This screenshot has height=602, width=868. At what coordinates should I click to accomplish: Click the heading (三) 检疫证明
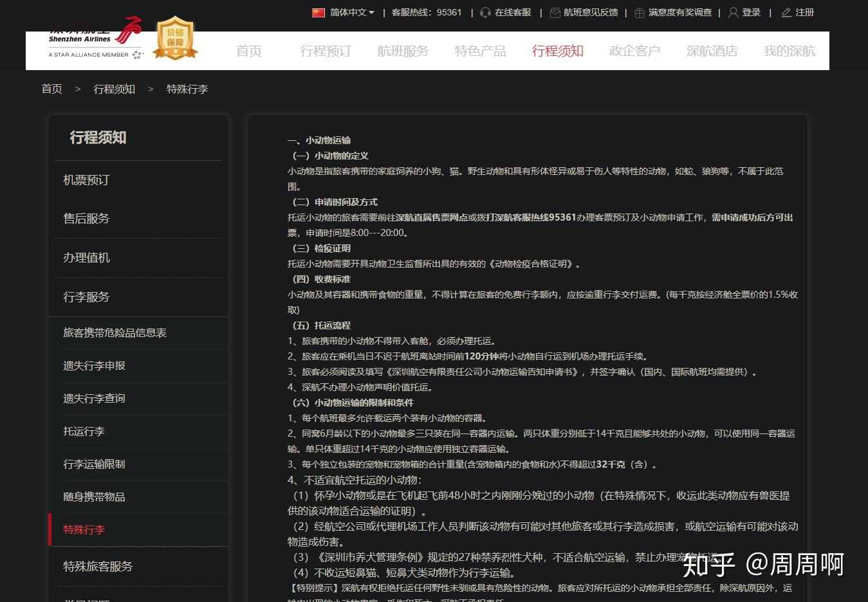[x=319, y=248]
